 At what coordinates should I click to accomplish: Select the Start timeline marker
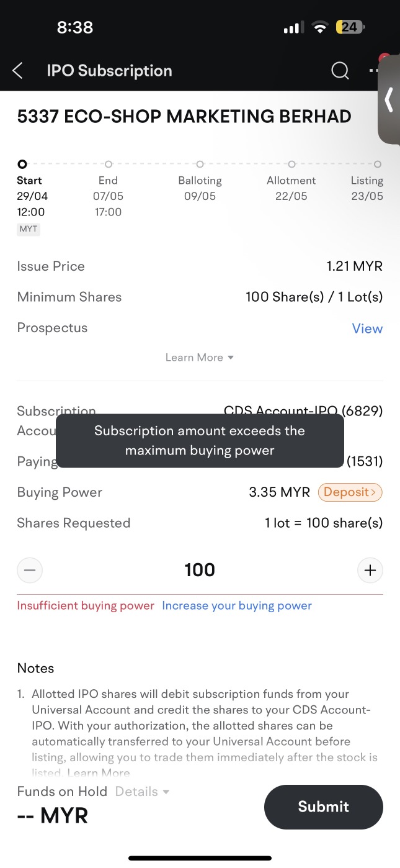coord(22,165)
